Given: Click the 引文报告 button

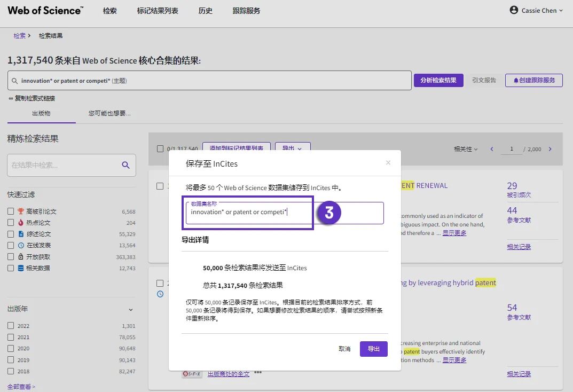Looking at the screenshot, I should [484, 80].
